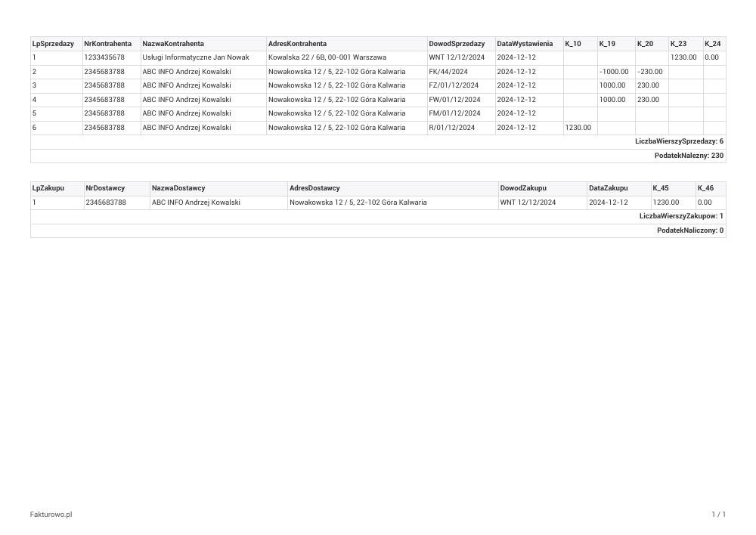
Task: Click the date 2024-12-12 in the FM/01/12/2024 row
Action: point(516,113)
